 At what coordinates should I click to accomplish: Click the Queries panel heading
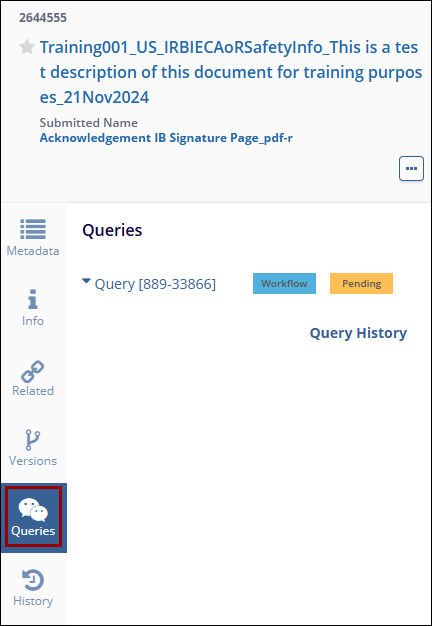click(112, 230)
